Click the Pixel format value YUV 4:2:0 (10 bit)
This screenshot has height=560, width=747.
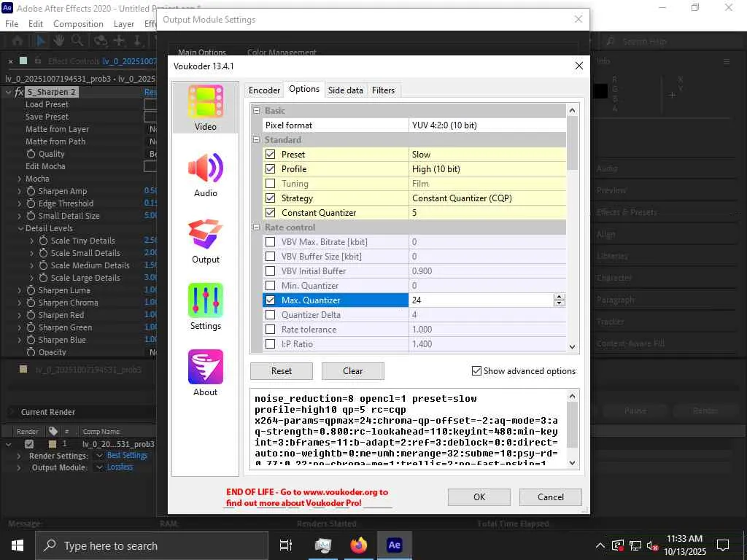[487, 125]
